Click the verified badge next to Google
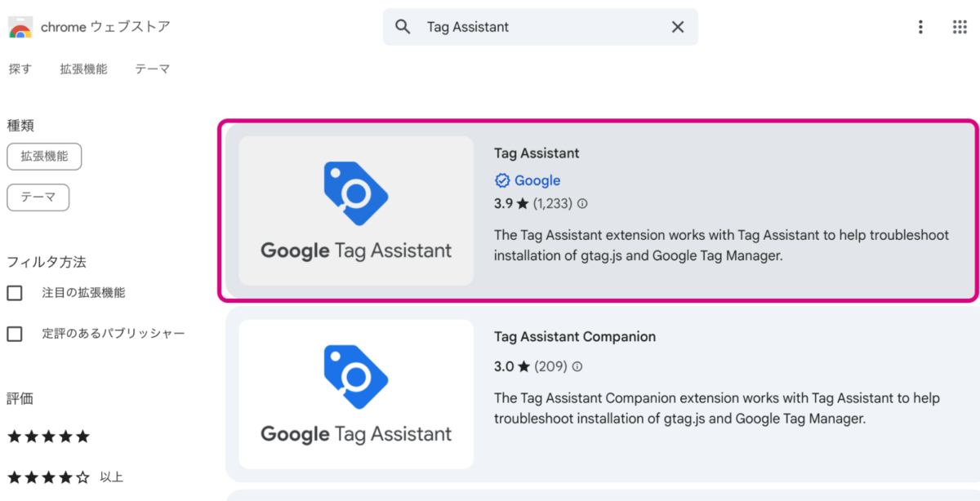 coord(502,180)
